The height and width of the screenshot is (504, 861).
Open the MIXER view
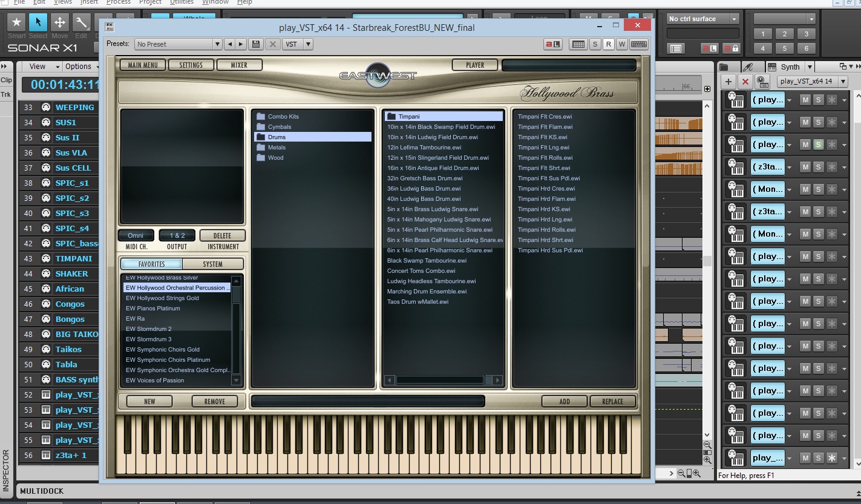239,65
